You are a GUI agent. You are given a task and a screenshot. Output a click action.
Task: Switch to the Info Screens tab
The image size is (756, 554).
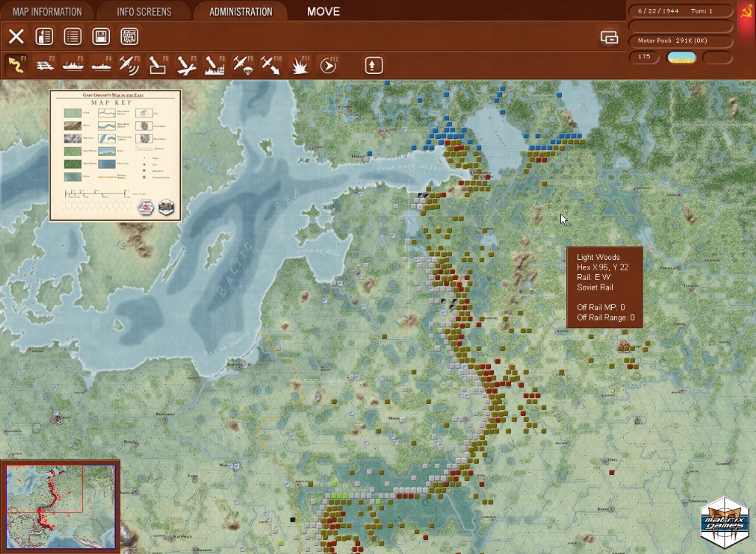pyautogui.click(x=144, y=12)
